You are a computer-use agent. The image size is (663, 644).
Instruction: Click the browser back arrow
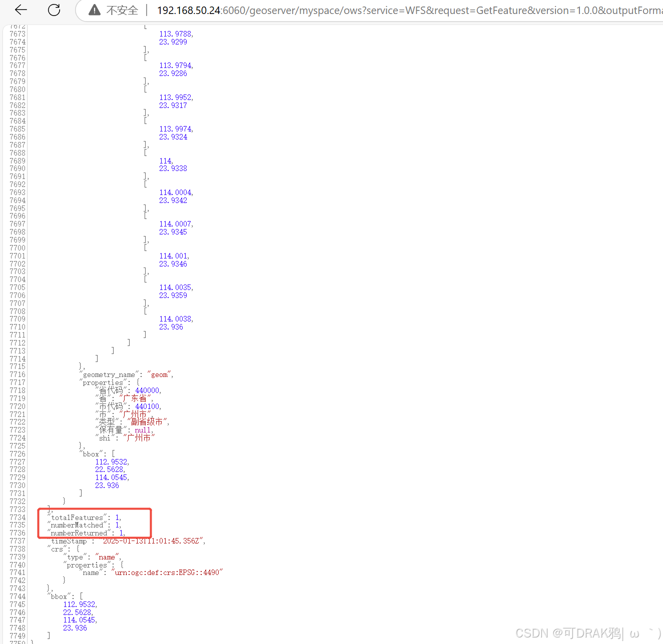pyautogui.click(x=21, y=9)
